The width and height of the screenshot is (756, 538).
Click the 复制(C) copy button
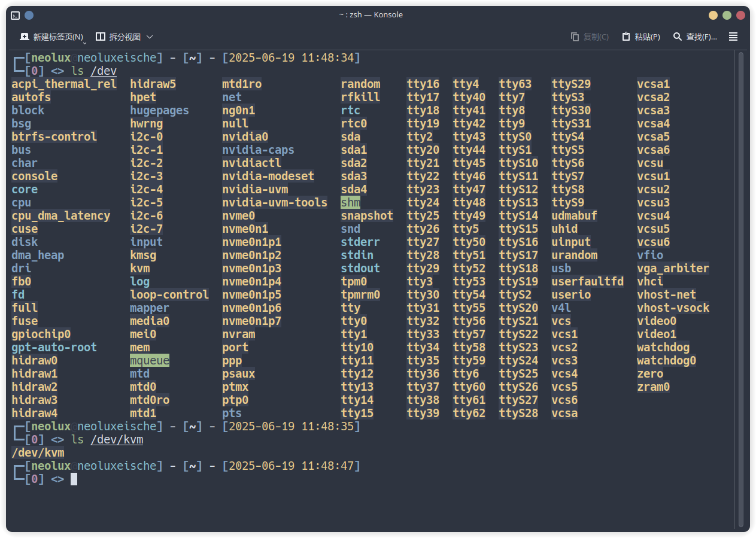590,37
